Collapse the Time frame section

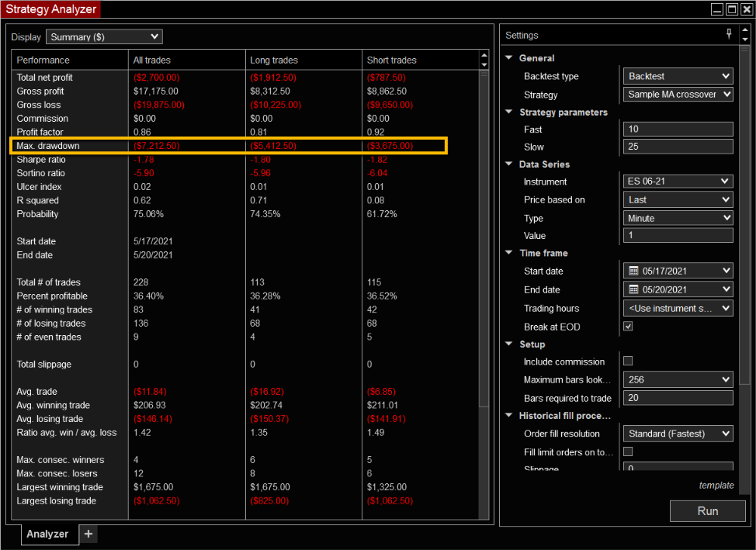508,253
